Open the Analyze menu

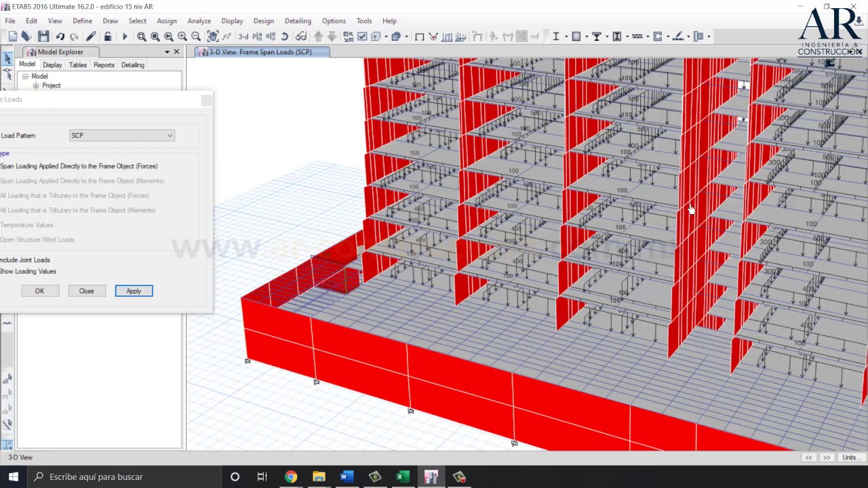click(199, 21)
